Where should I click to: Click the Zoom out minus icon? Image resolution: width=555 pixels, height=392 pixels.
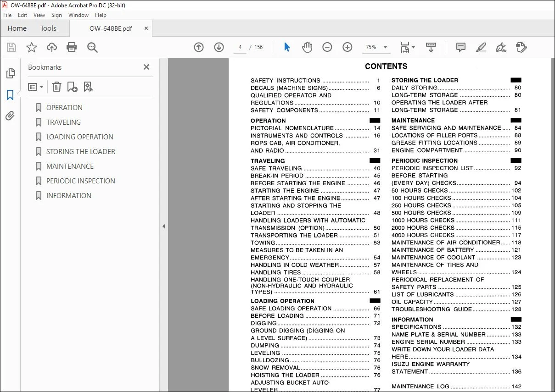point(327,47)
